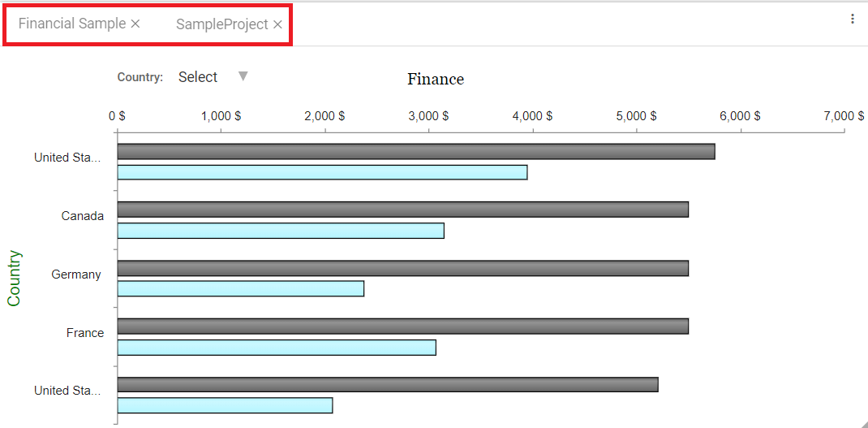Pick the shortest light blue bar
The height and width of the screenshot is (428, 868).
(225, 405)
